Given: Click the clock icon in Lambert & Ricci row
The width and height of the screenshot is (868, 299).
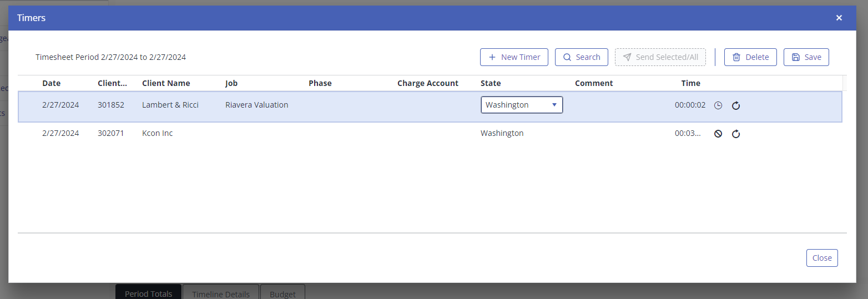Looking at the screenshot, I should coord(718,105).
